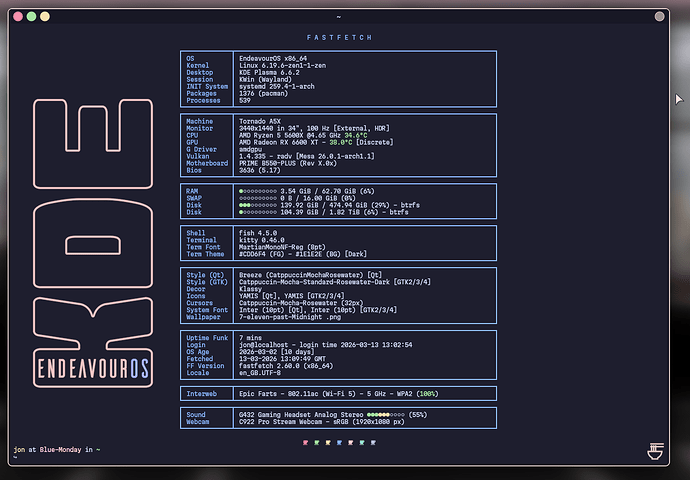Click the 'Icons' label
This screenshot has width=690, height=480.
pos(196,296)
